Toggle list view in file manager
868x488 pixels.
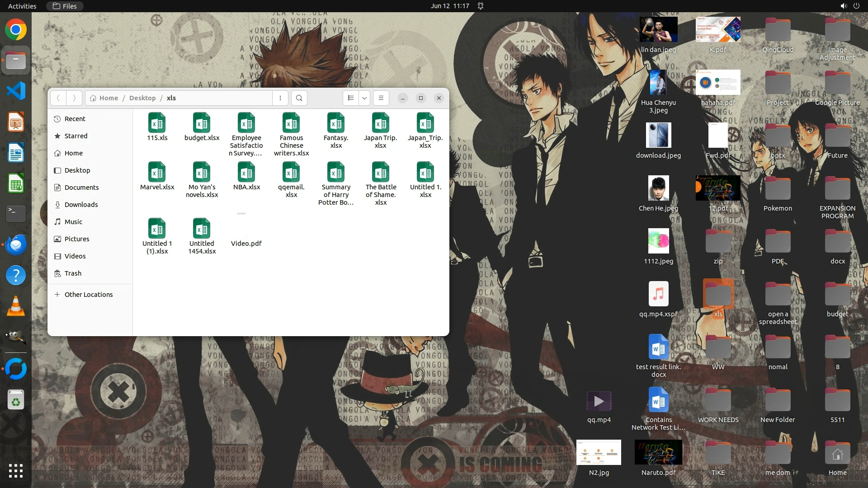350,98
